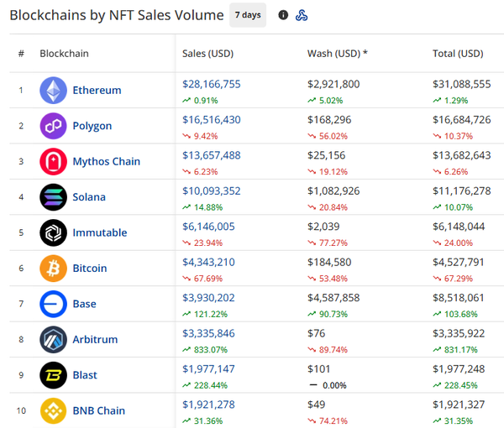This screenshot has height=428, width=504.
Task: Sort by Sales (USD) column header
Action: coord(207,54)
